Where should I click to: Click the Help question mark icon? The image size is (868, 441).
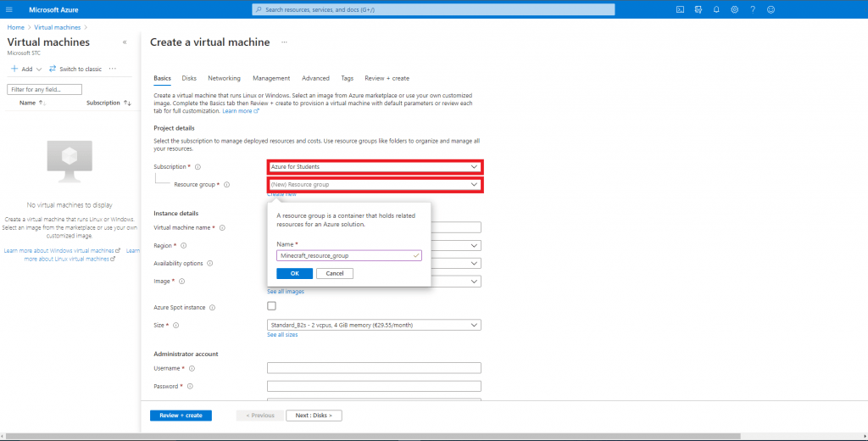pos(752,9)
